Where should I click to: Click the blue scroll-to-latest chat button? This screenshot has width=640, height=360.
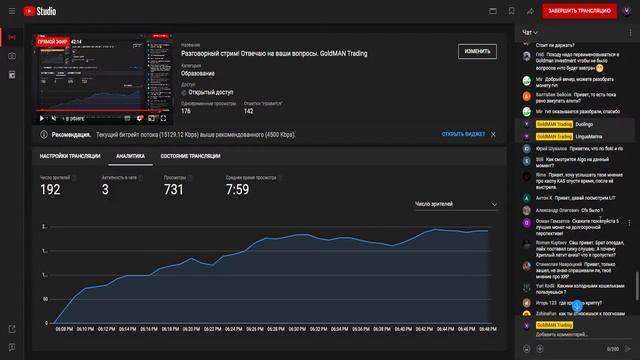point(577,305)
